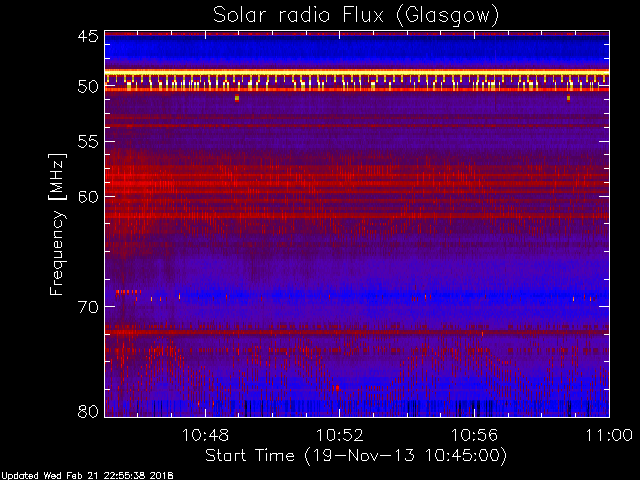Click the frequency tick label 70
The width and height of the screenshot is (640, 480).
(x=88, y=306)
